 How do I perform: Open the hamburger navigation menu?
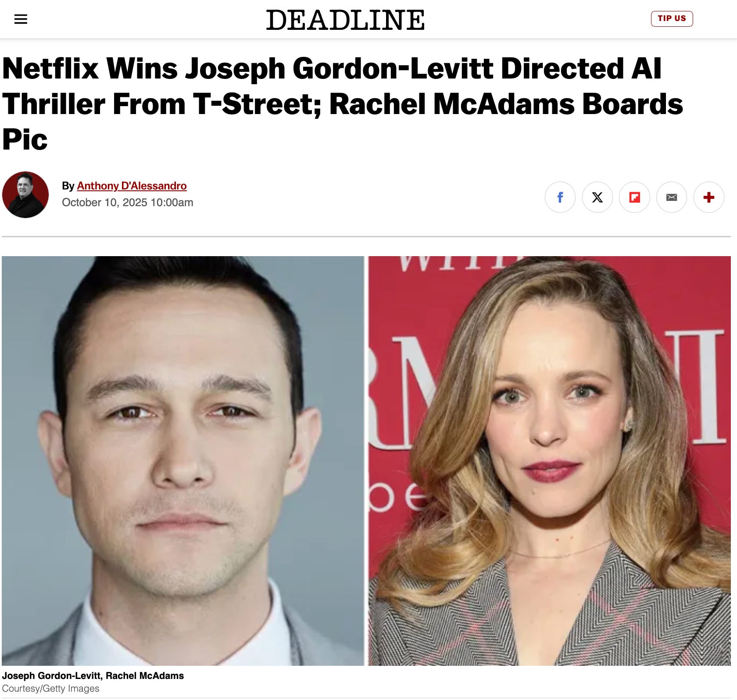pos(21,19)
